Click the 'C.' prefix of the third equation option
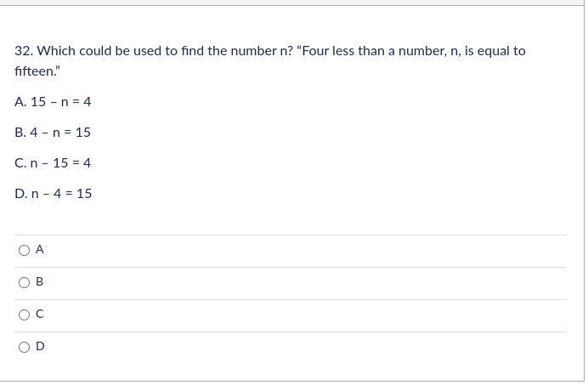The image size is (588, 391). click(20, 163)
